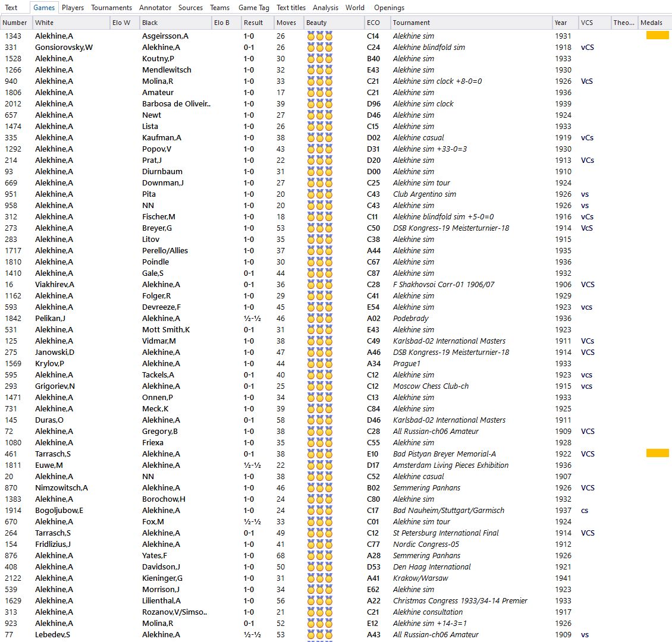The width and height of the screenshot is (672, 642).
Task: Click beauty medals for Euwe game row
Action: (319, 465)
